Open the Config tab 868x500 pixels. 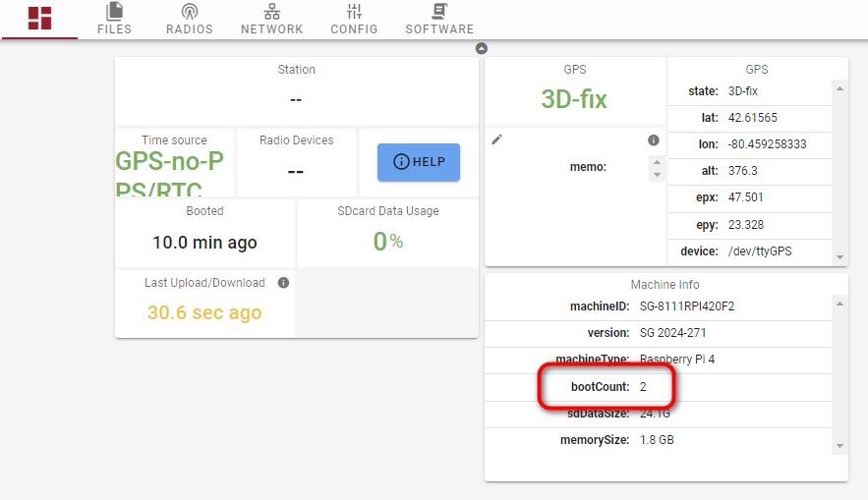pos(354,19)
